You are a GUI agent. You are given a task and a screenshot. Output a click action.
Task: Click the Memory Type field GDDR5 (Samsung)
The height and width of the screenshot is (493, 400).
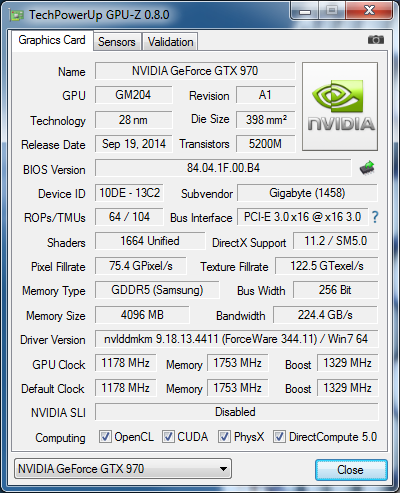(x=157, y=290)
